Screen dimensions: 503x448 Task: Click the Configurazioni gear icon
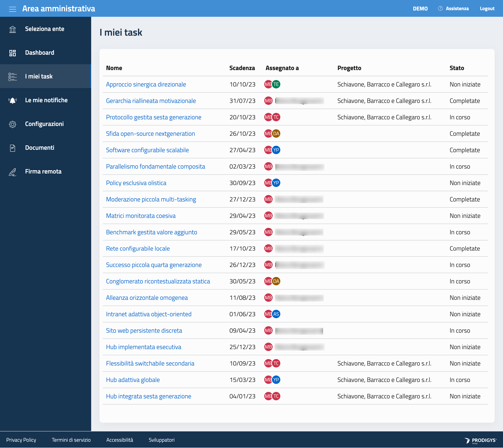13,124
